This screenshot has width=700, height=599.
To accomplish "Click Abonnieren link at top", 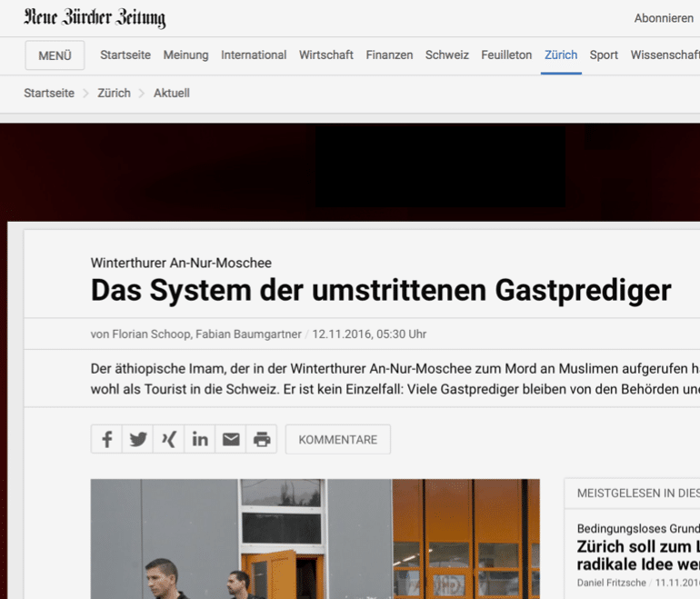I will (x=664, y=18).
